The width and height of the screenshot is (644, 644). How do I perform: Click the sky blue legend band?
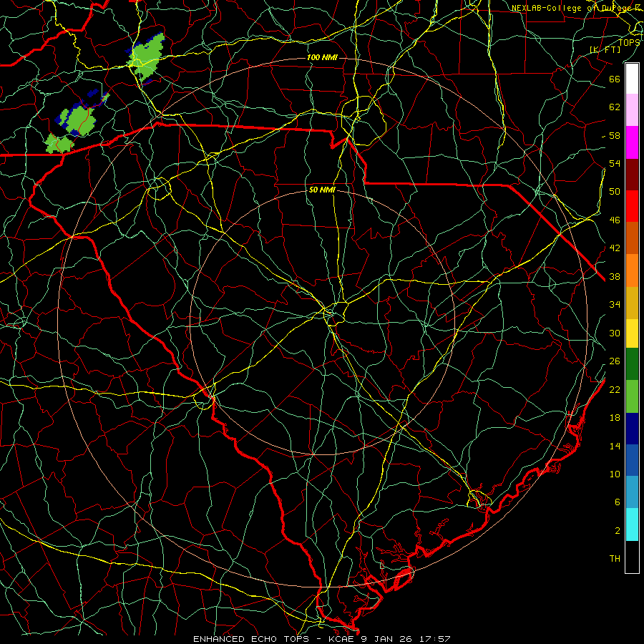coord(632,492)
